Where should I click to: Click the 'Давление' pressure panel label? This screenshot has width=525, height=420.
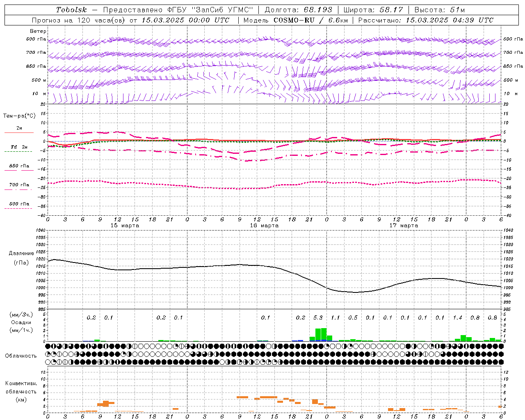pos(21,253)
